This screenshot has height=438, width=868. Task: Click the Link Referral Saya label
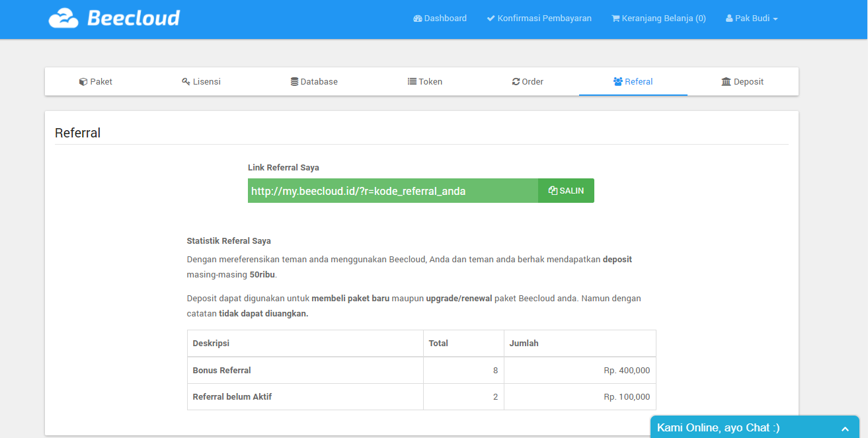(x=284, y=168)
